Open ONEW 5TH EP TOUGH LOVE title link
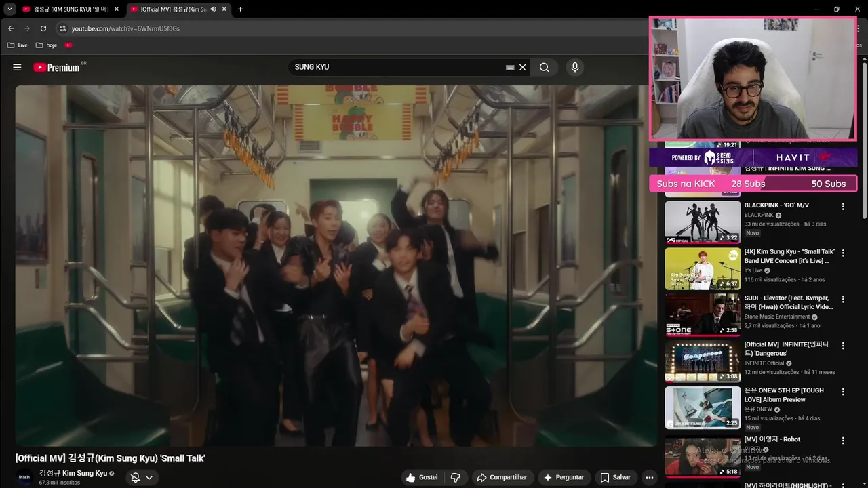This screenshot has height=488, width=868. (784, 395)
